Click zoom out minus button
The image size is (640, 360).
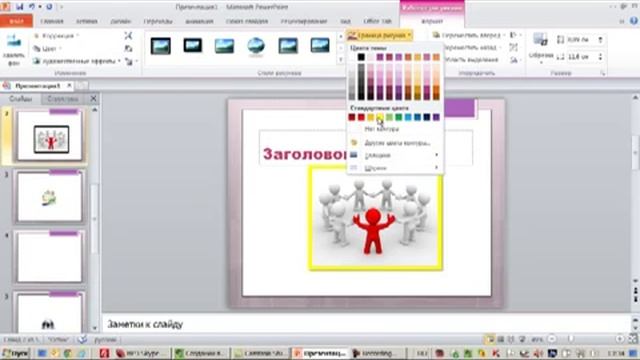click(x=552, y=339)
